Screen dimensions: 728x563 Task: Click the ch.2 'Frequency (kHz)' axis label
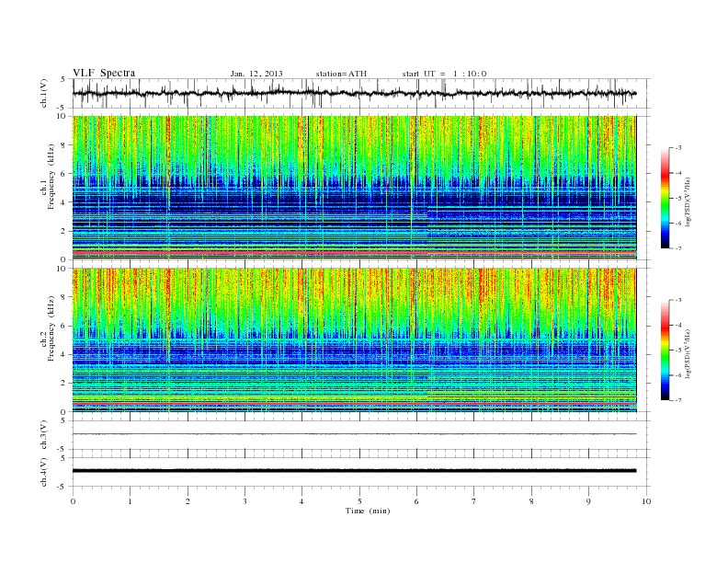click(x=51, y=327)
